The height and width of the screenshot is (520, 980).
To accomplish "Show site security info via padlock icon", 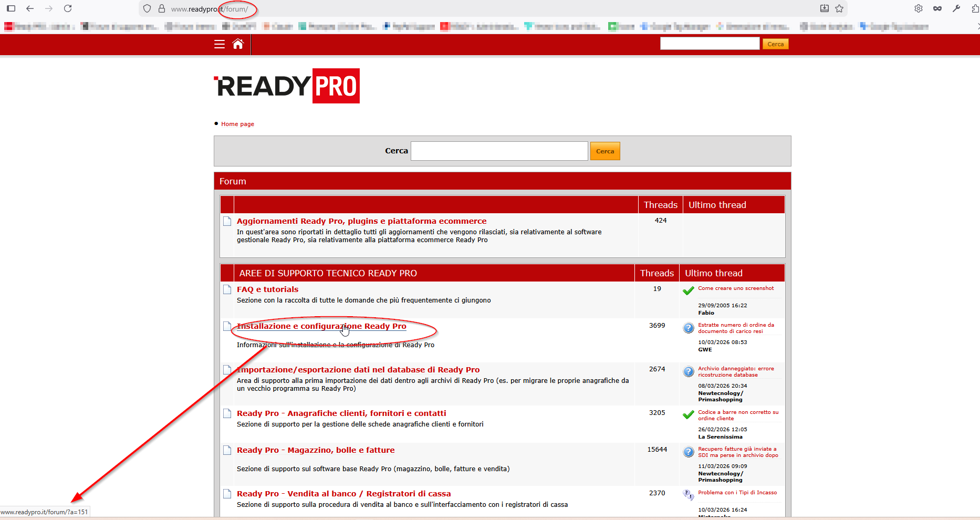I will click(162, 8).
